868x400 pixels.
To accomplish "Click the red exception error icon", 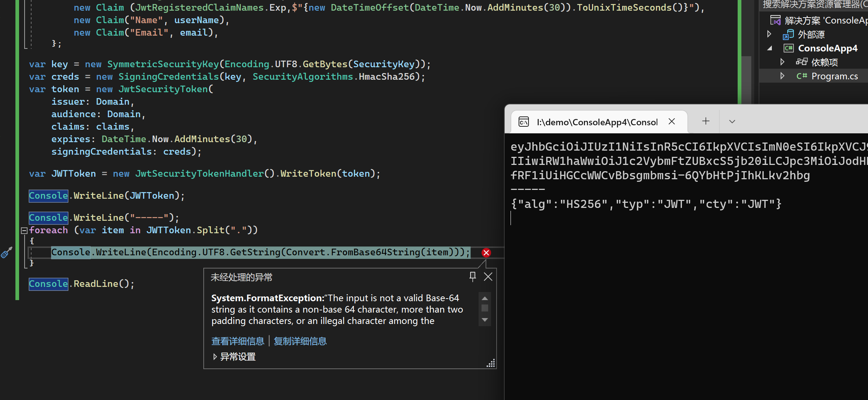I will pyautogui.click(x=486, y=253).
